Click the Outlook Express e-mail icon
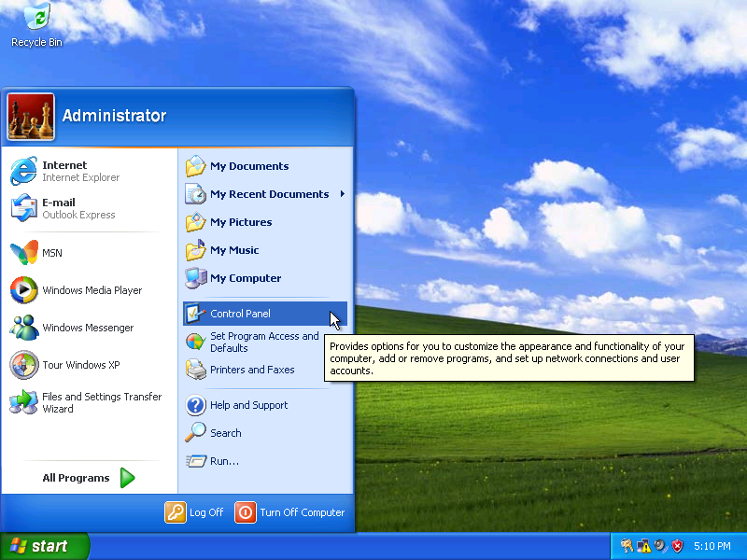This screenshot has width=747, height=560. (x=24, y=208)
